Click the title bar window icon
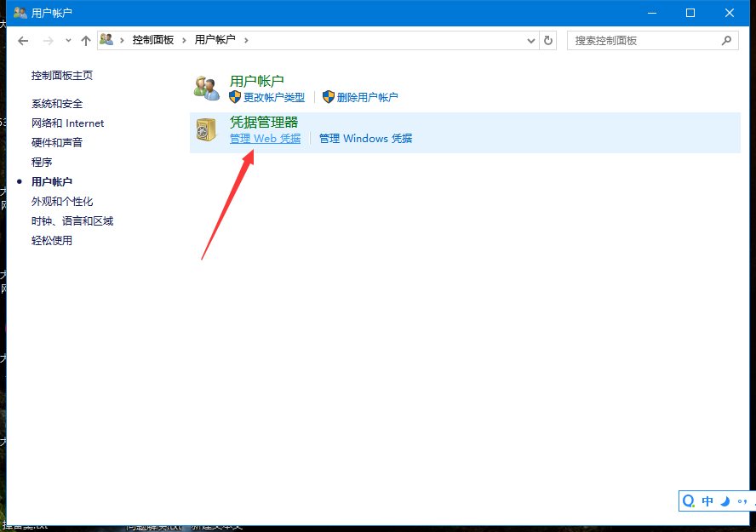 tap(20, 13)
